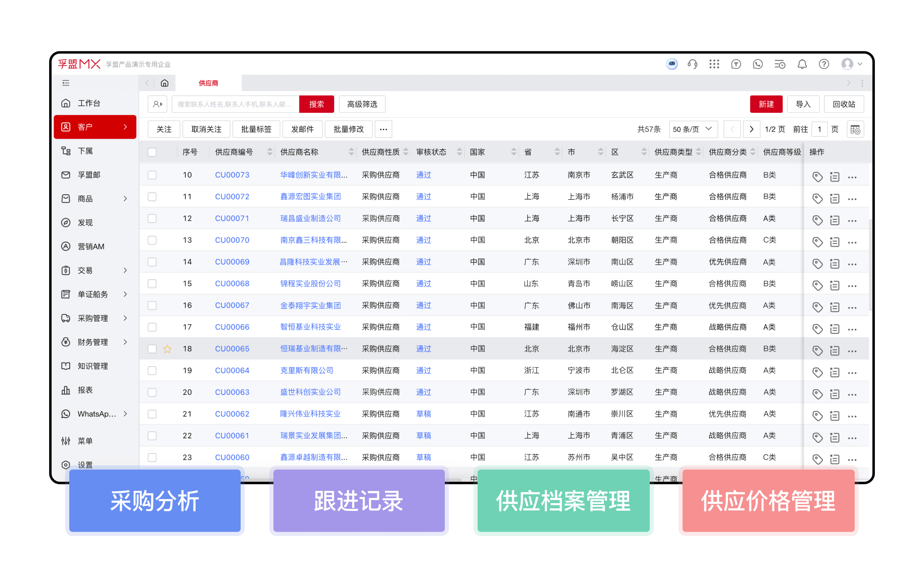Select 设置 from the sidebar menu
The width and height of the screenshot is (924, 588).
(85, 465)
